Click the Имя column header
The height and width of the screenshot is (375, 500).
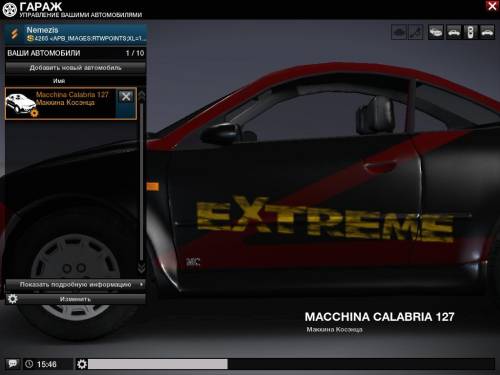[x=59, y=81]
